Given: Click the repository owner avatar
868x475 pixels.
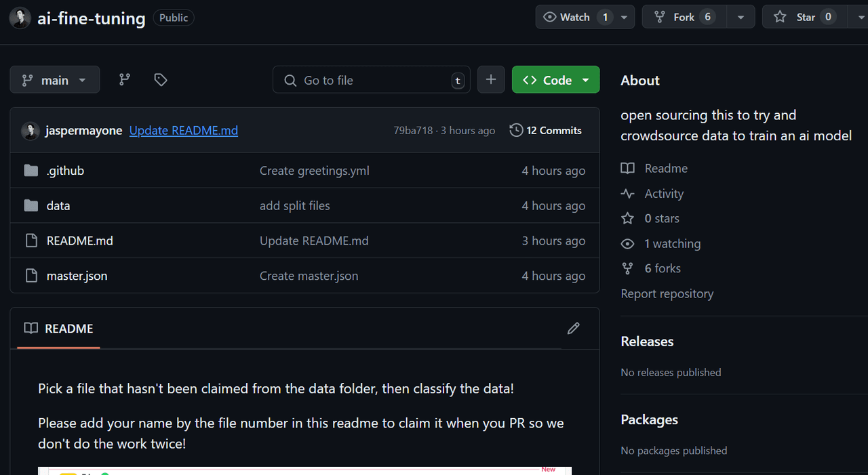Looking at the screenshot, I should coord(20,18).
